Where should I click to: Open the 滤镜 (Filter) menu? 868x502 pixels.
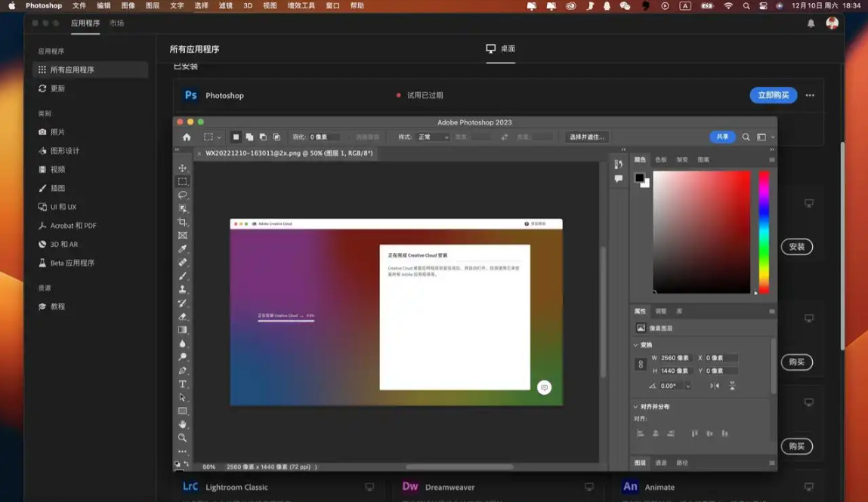tap(225, 6)
